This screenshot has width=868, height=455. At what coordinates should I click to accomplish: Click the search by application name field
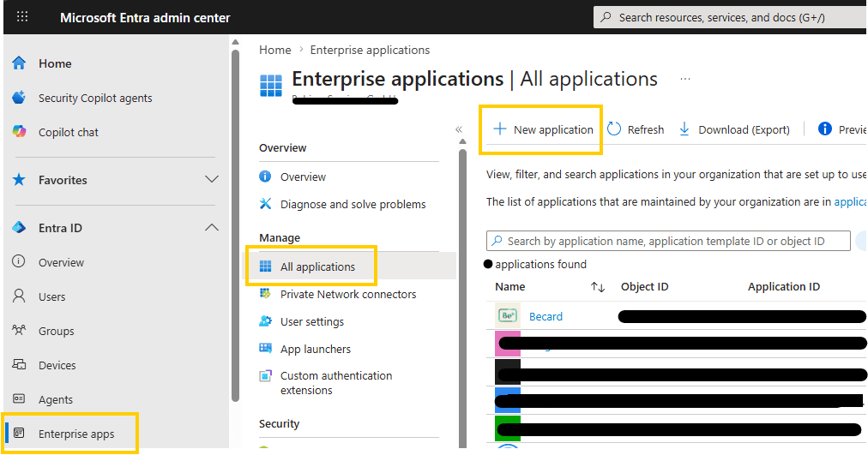(x=668, y=241)
